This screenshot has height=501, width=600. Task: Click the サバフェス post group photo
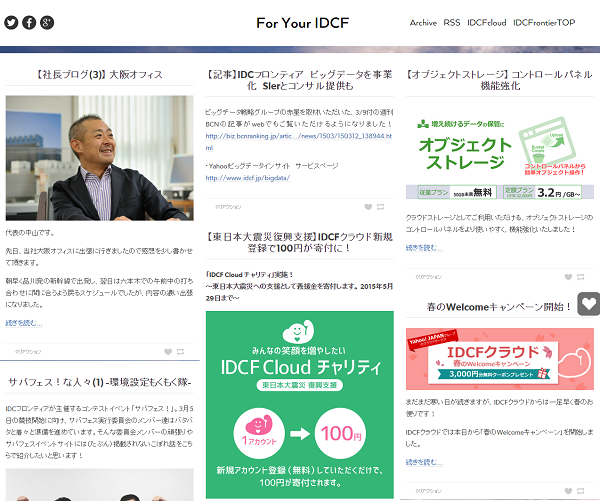pos(99,485)
